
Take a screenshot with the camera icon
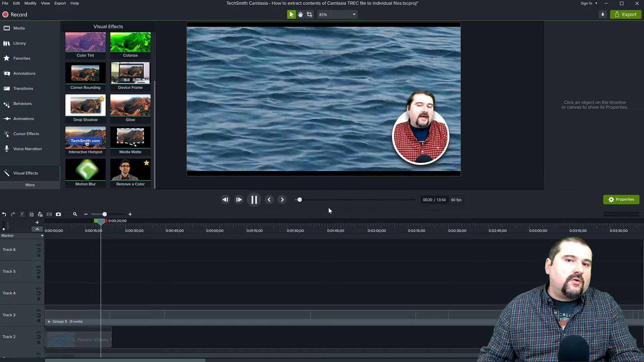58,214
